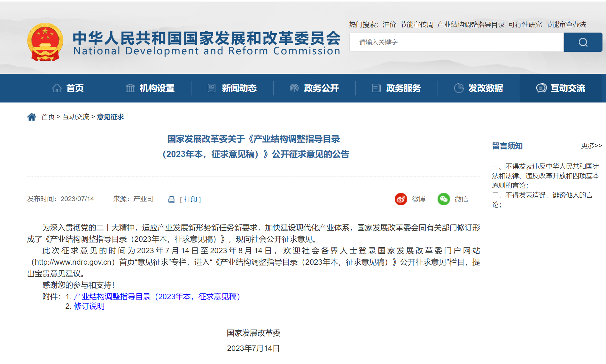Select the 发改数据 navigation item

[479, 88]
